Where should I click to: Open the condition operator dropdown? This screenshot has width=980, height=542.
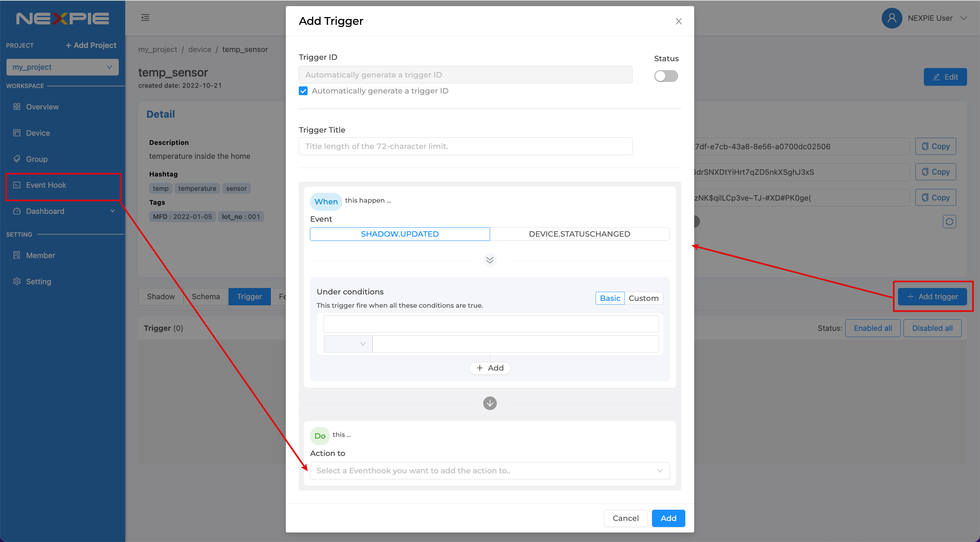[348, 344]
